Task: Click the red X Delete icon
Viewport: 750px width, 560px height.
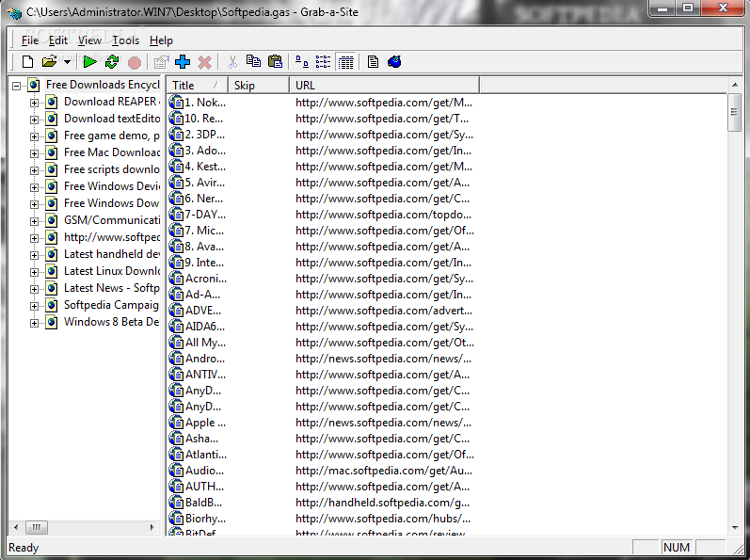Action: (x=205, y=62)
